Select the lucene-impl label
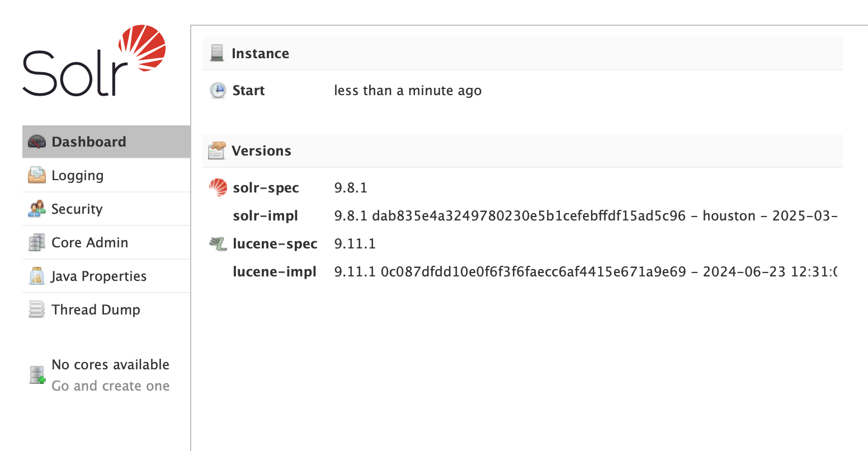The height and width of the screenshot is (451, 868). [x=275, y=272]
